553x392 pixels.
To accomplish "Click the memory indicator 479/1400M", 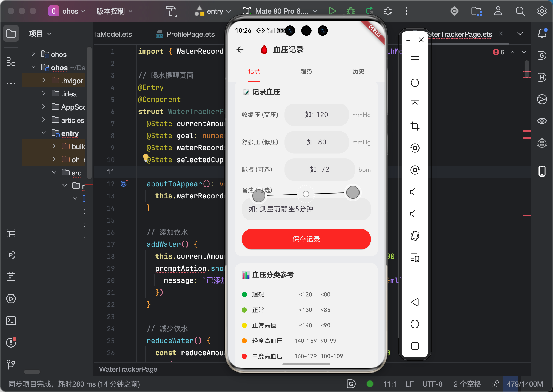I will [x=525, y=384].
